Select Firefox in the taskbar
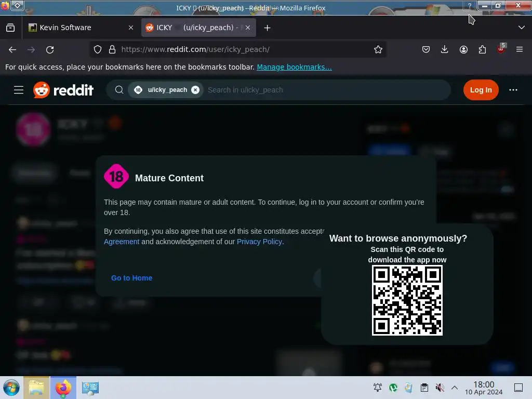This screenshot has width=532, height=399. [x=63, y=388]
